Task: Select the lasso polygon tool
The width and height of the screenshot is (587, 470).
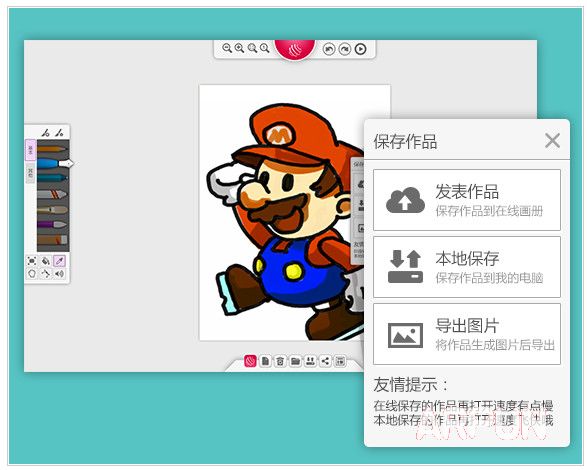Action: coord(32,274)
